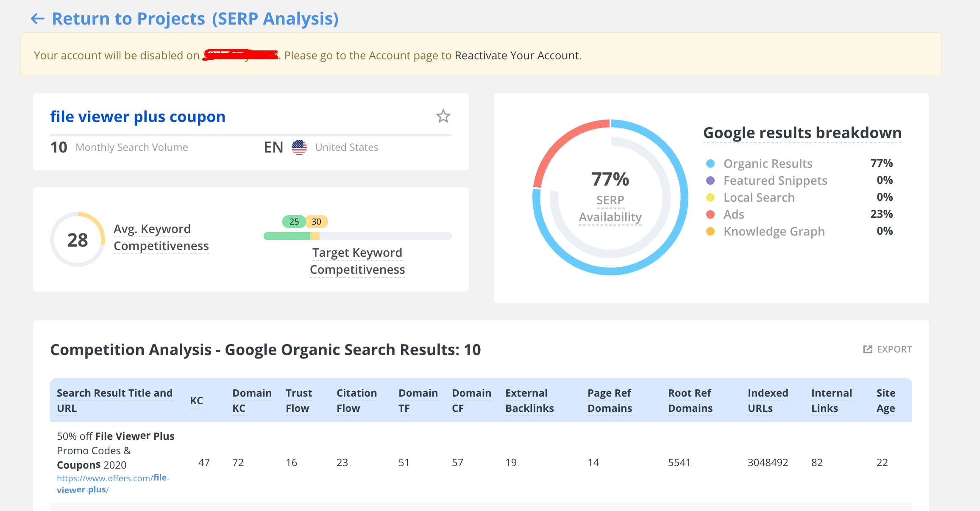Click the United States flag icon
980x511 pixels.
point(299,147)
